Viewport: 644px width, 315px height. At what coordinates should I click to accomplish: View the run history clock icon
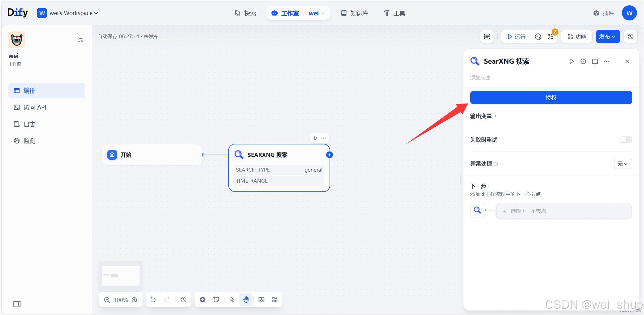tap(538, 37)
